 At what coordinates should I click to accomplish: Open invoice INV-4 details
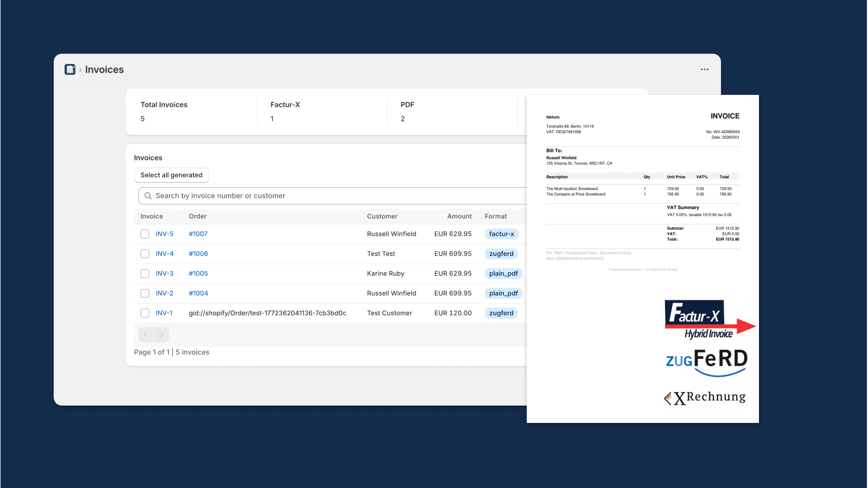[164, 253]
